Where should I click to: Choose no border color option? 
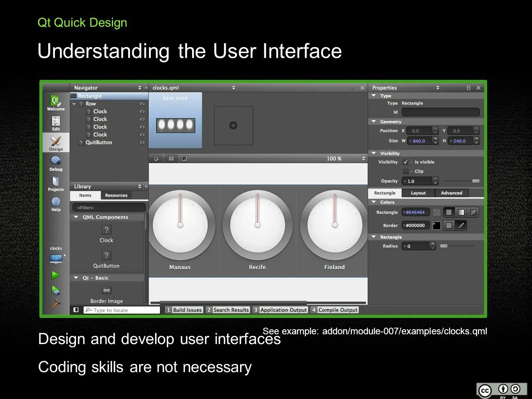pos(461,225)
